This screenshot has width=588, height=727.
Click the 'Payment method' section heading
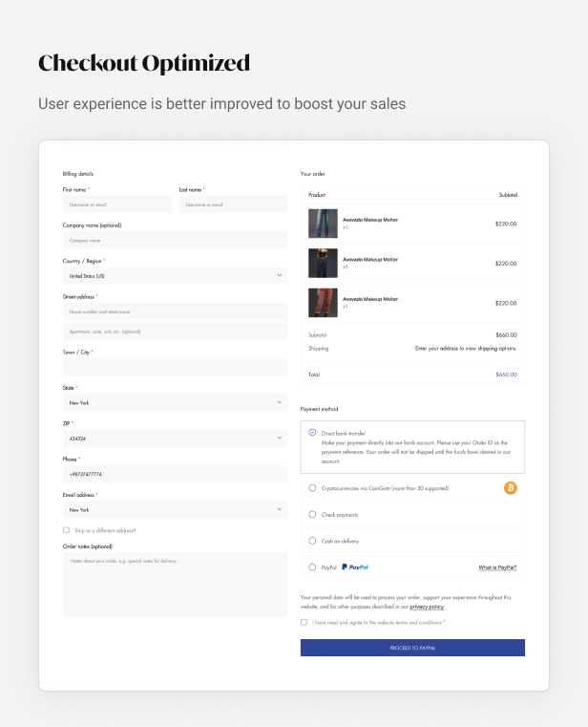click(319, 409)
